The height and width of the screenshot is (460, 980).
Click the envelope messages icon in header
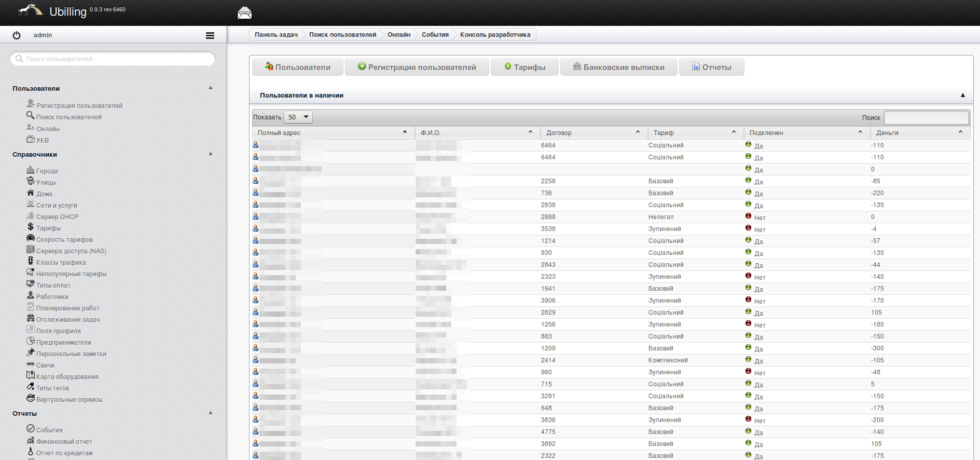244,13
